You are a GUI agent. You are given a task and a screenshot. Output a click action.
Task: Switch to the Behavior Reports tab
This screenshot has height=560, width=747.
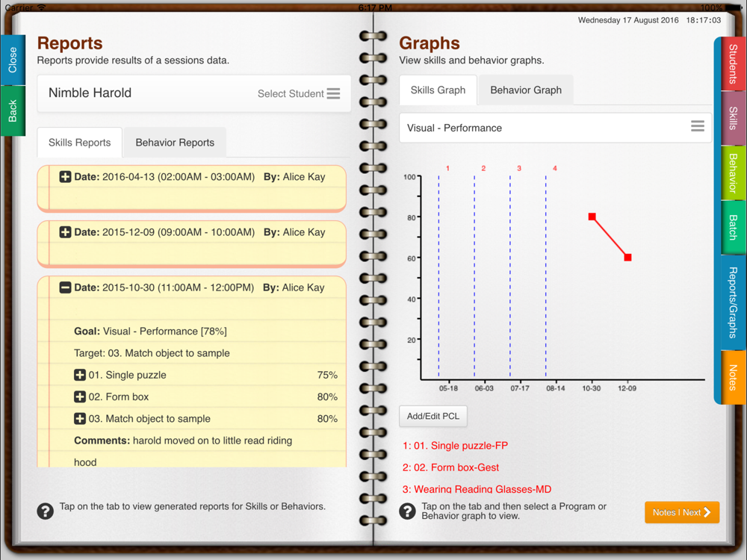point(175,143)
